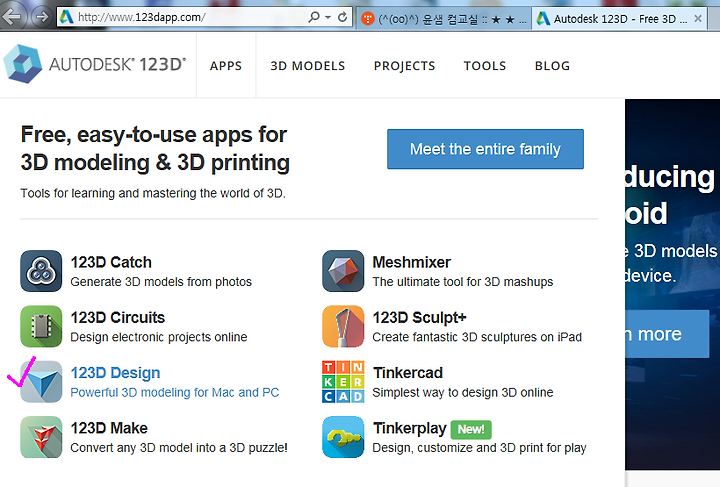Open the 123D Make app icon

click(41, 437)
